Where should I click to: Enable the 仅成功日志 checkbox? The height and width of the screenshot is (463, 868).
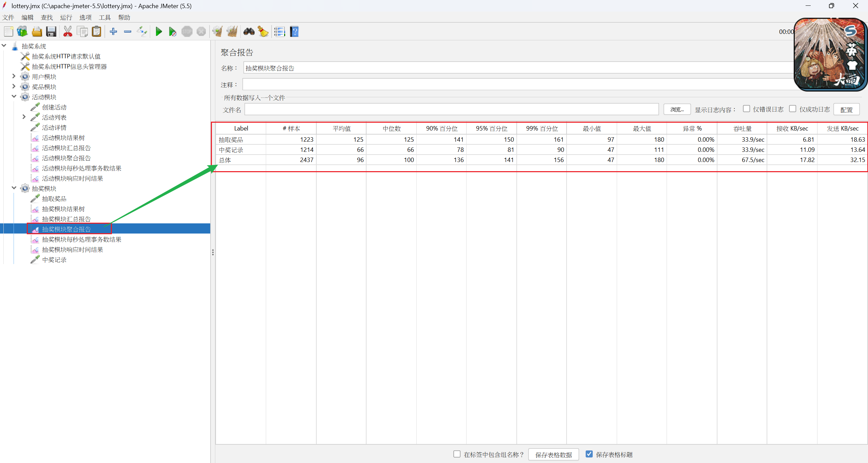coord(792,109)
